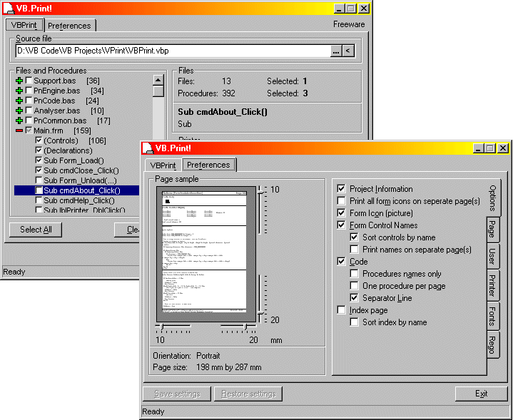Toggle the Code checkbox

point(341,262)
